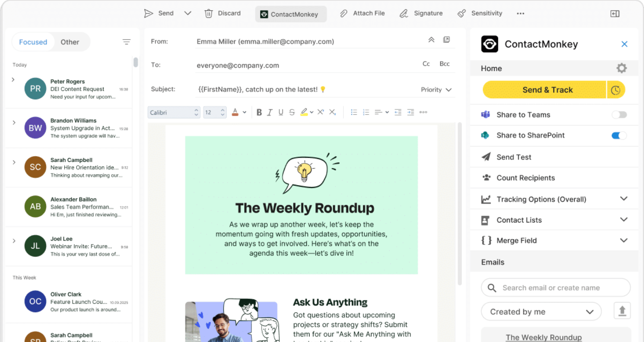The width and height of the screenshot is (644, 342).
Task: Schedule send with the clock icon
Action: click(616, 90)
